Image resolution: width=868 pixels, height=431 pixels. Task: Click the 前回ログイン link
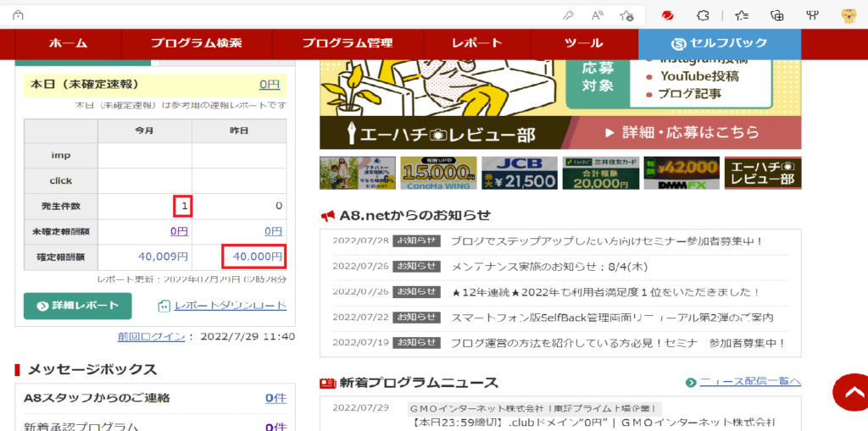coord(151,336)
